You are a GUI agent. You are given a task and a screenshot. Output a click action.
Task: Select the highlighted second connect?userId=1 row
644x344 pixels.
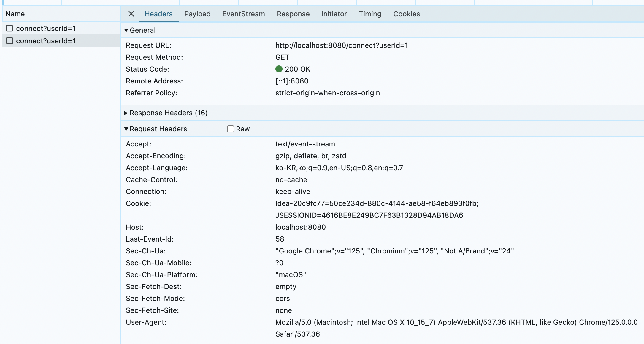[46, 41]
